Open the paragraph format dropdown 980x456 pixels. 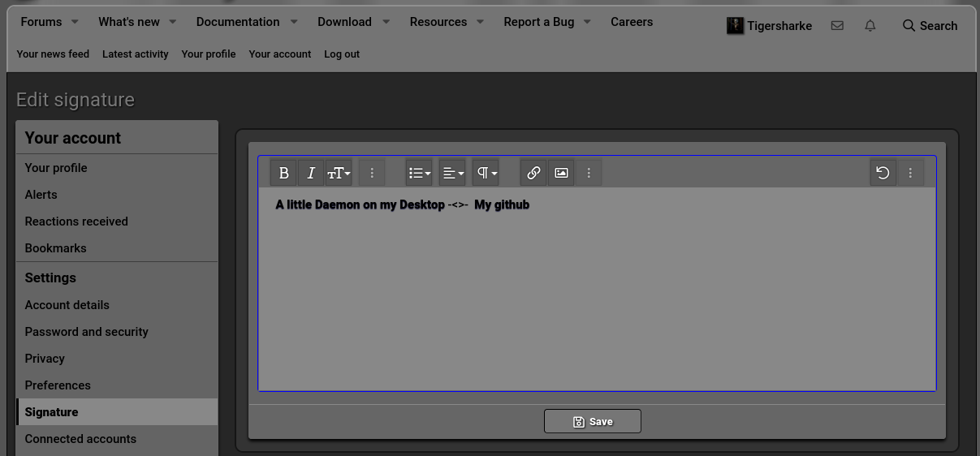[486, 173]
